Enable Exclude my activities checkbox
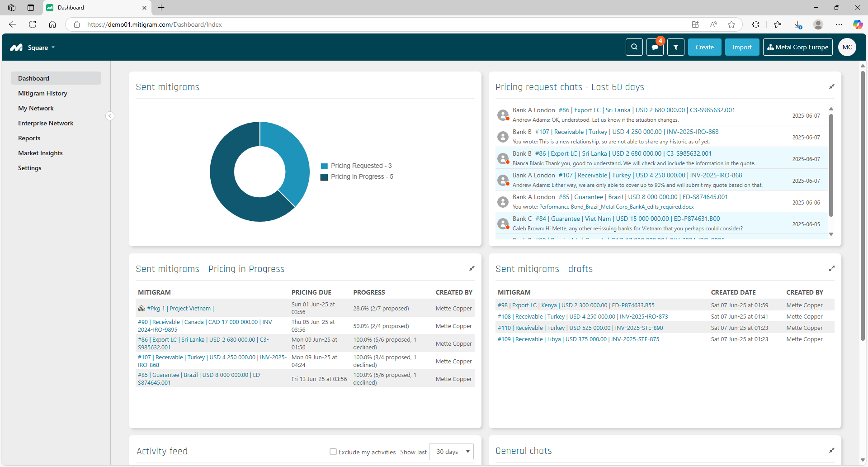The width and height of the screenshot is (868, 467). coord(333,452)
